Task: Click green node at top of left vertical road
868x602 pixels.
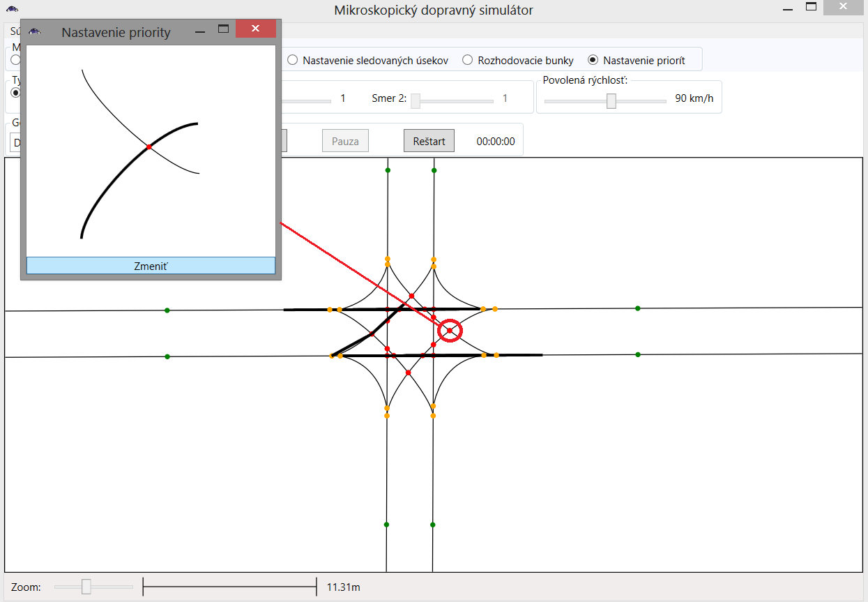Action: point(388,170)
